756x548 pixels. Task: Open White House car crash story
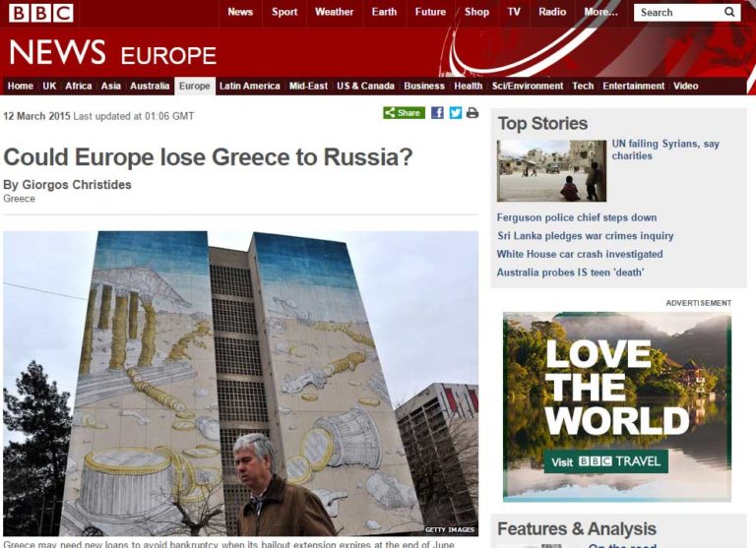click(x=580, y=254)
